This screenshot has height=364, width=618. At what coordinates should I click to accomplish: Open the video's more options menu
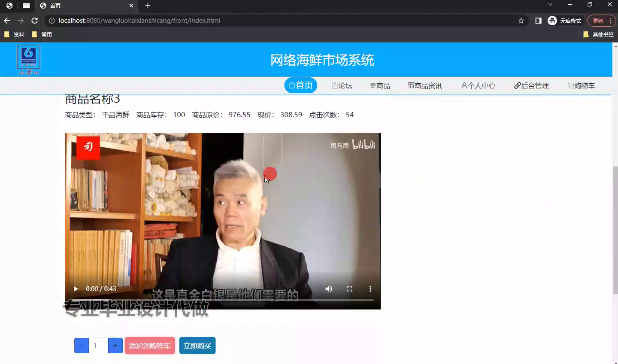click(x=370, y=289)
